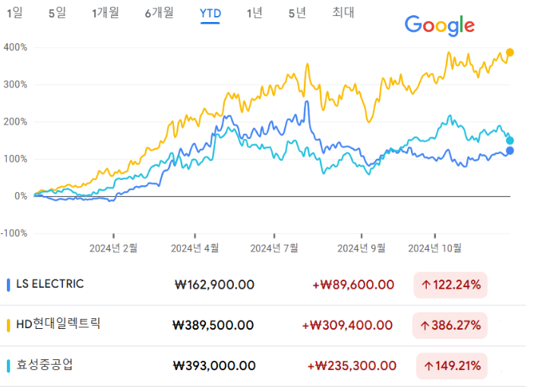This screenshot has height=392, width=537.
Task: Switch to the 6개월 range tab
Action: coord(160,13)
